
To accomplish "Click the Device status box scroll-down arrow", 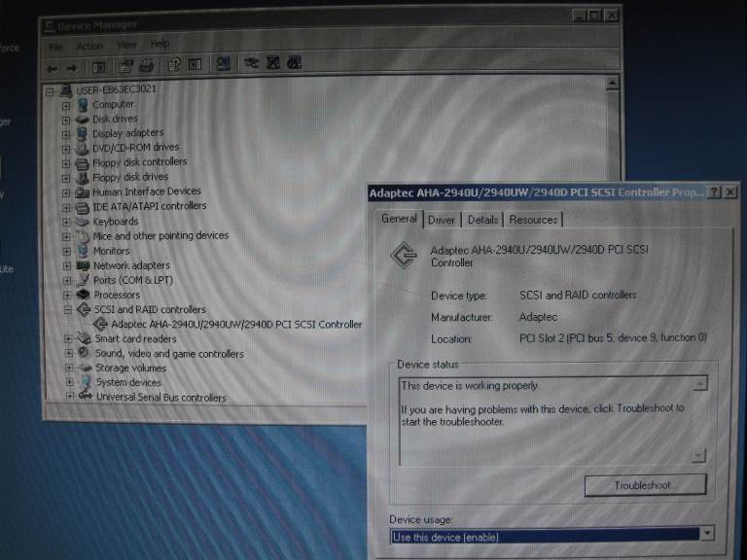I will point(698,455).
